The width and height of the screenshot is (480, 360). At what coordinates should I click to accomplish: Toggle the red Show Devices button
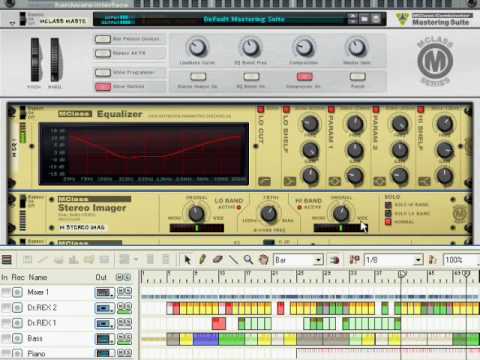pyautogui.click(x=103, y=87)
